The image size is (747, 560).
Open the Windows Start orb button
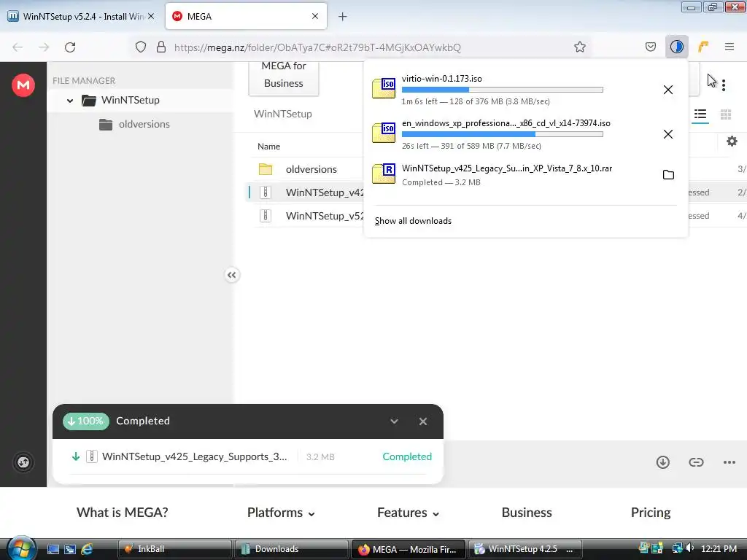coord(21,548)
